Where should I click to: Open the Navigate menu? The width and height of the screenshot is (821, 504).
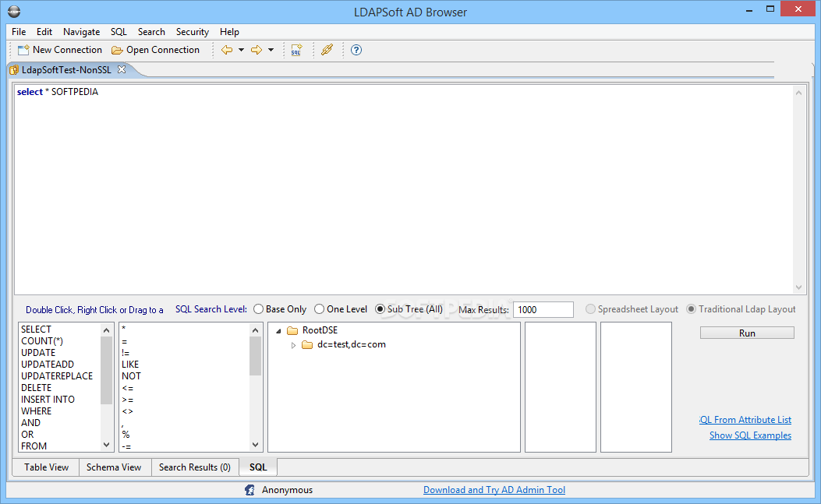82,32
